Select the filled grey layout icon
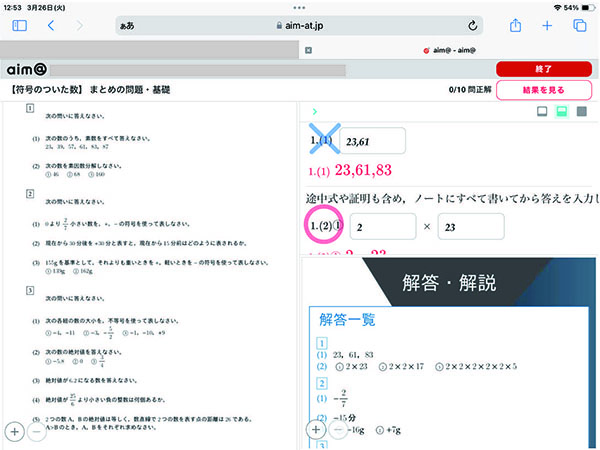600x450 pixels. coord(582,111)
